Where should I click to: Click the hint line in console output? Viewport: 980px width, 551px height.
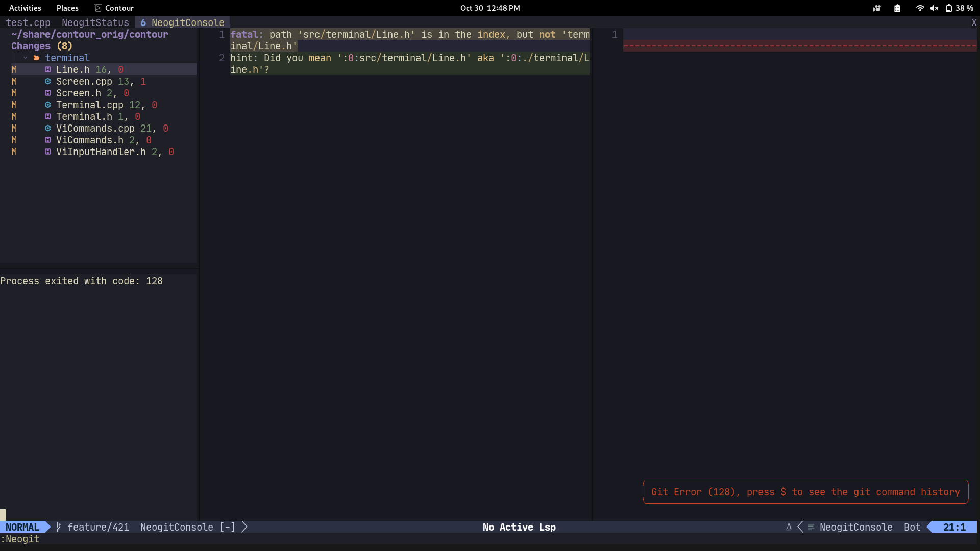click(x=410, y=64)
